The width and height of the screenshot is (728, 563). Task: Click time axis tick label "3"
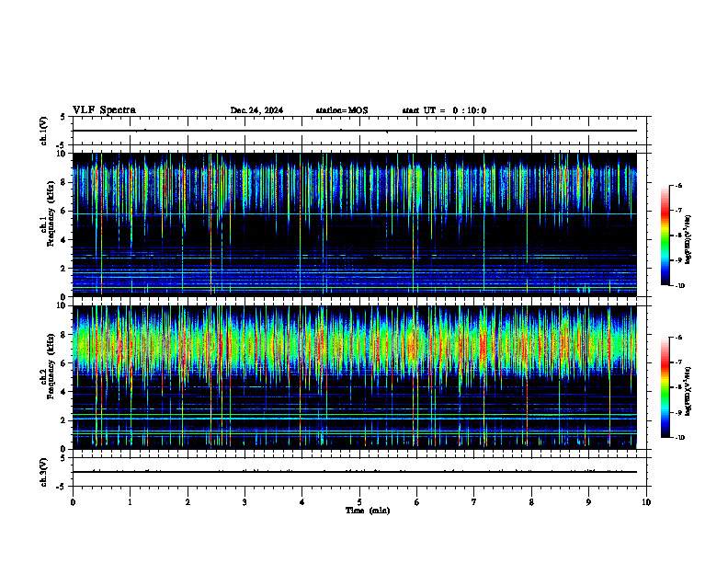pos(245,502)
